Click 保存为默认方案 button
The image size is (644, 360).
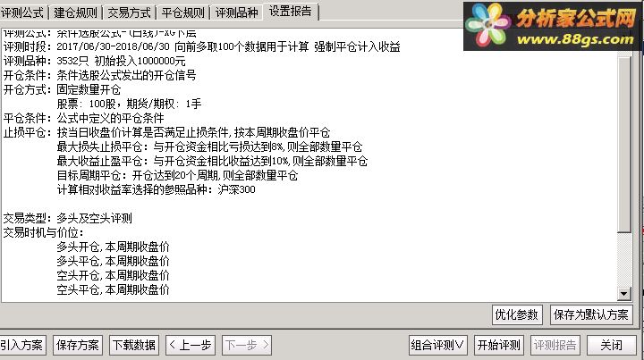(x=591, y=314)
